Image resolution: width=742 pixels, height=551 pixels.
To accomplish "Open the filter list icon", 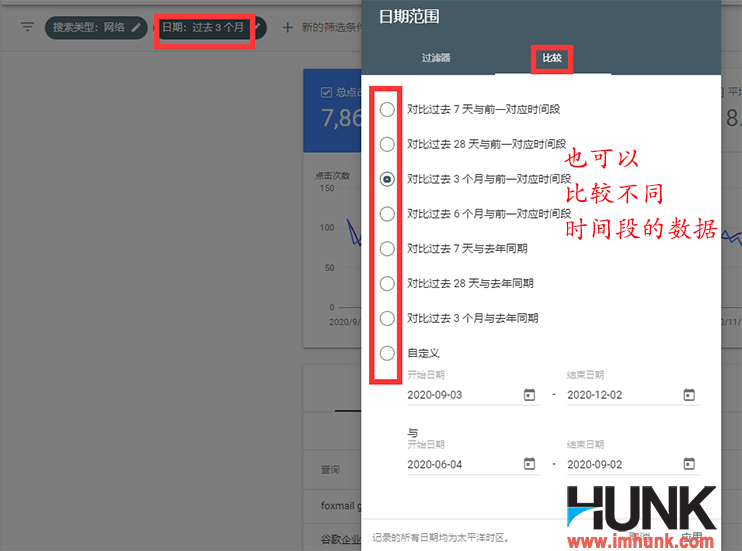I will click(27, 27).
